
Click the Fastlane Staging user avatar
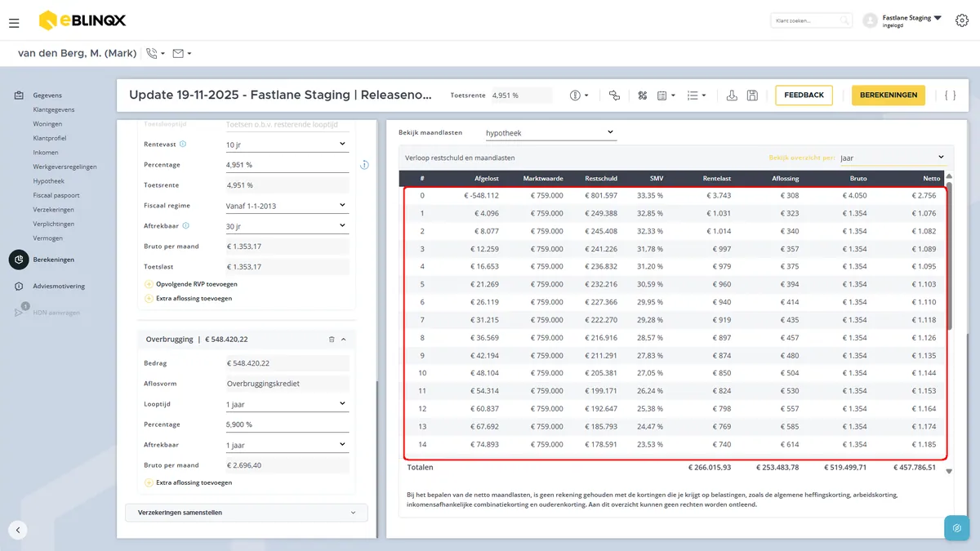(x=870, y=20)
